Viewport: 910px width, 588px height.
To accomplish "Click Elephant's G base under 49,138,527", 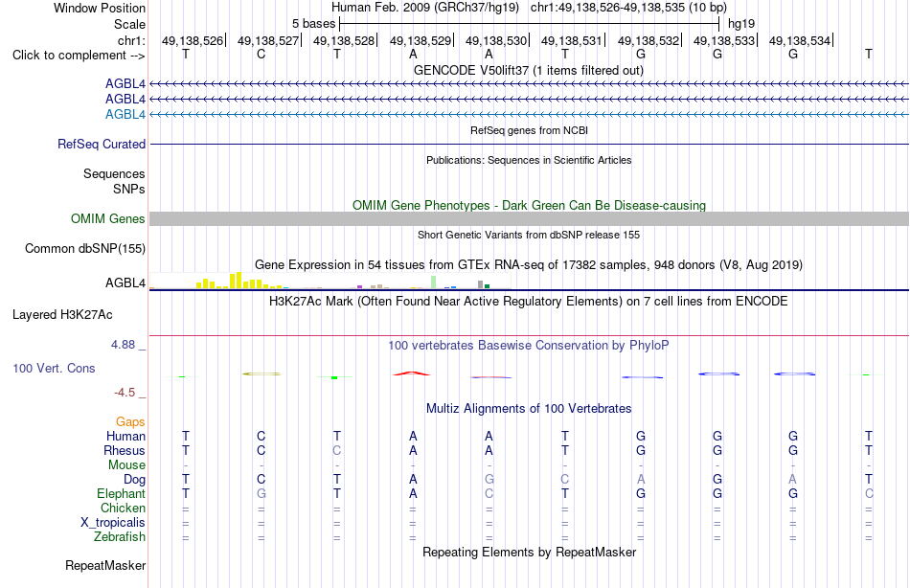I will [262, 493].
